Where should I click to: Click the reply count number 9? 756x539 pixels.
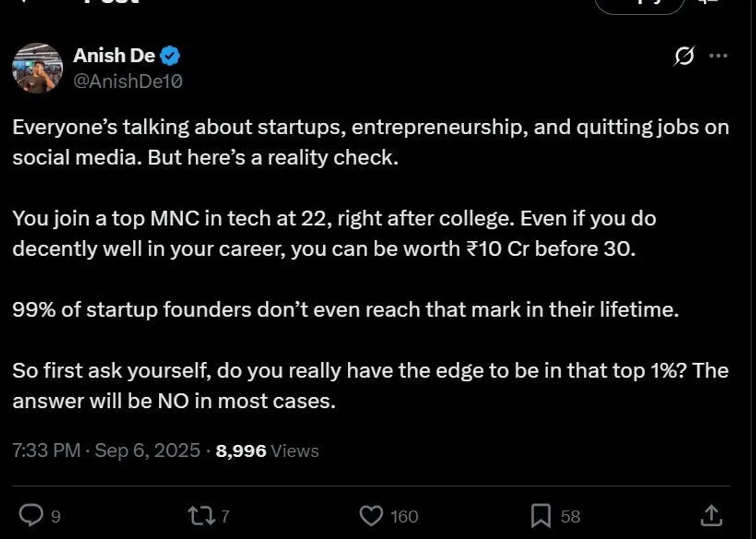(55, 517)
